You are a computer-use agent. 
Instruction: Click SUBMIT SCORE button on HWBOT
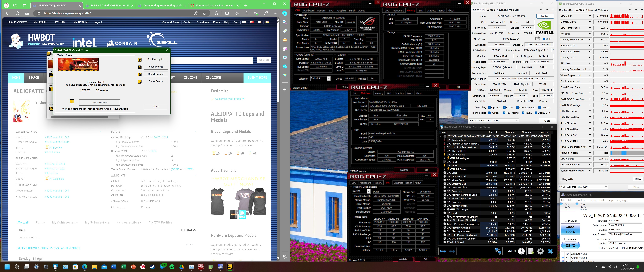point(257,78)
